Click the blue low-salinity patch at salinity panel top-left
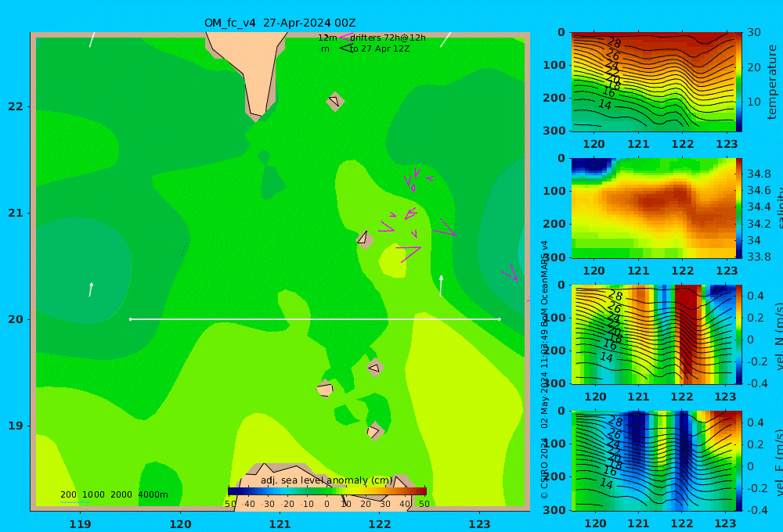 pos(592,166)
